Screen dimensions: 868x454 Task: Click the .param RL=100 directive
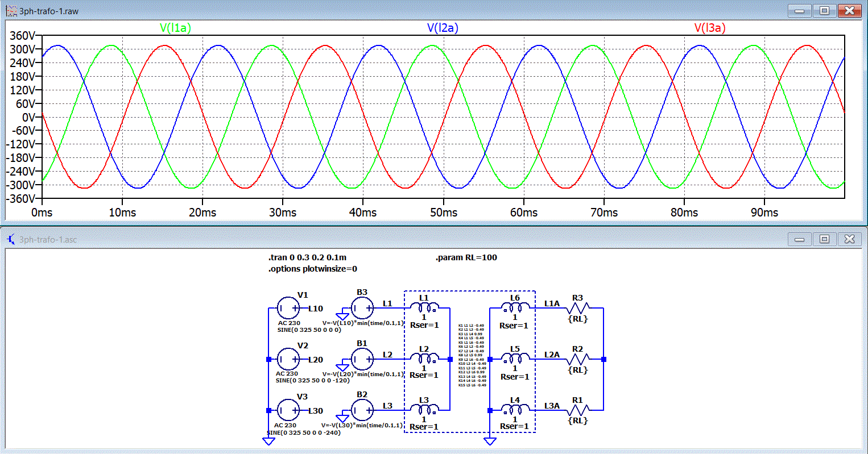click(466, 257)
